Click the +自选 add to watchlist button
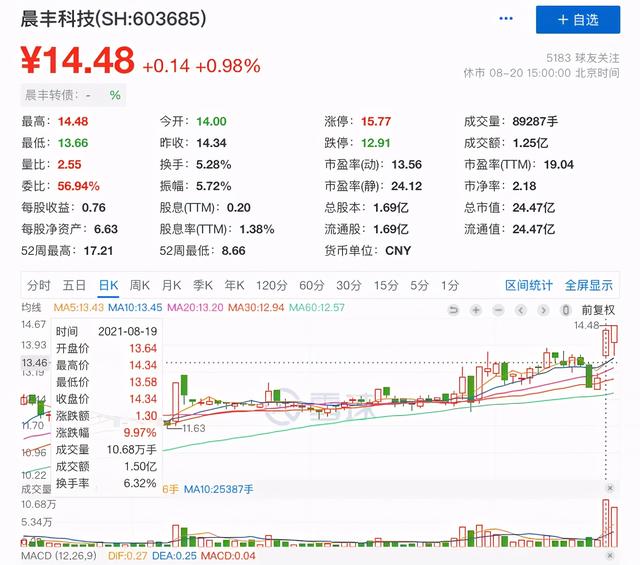This screenshot has width=640, height=565. (x=578, y=20)
